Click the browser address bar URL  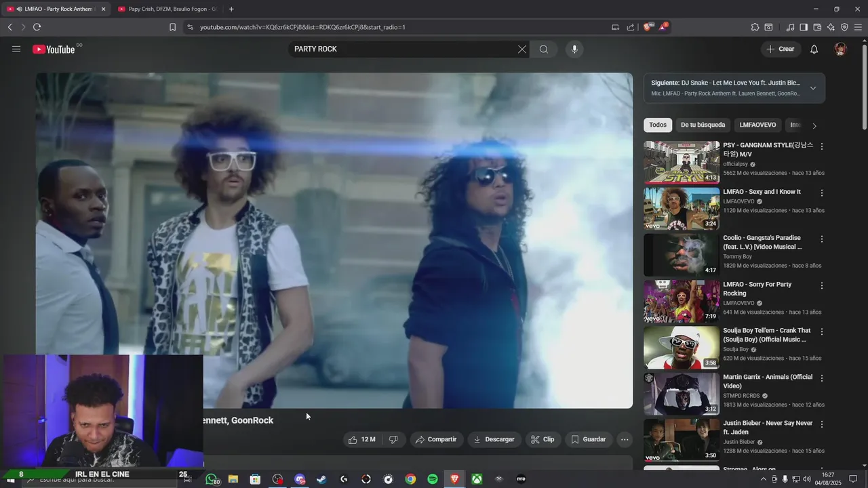pyautogui.click(x=302, y=27)
